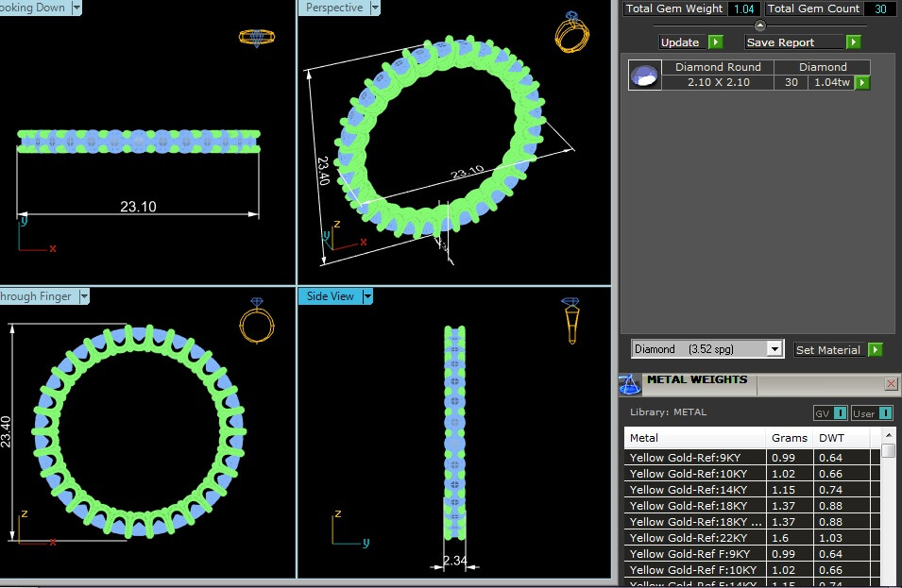Click the Set Material button
The height and width of the screenshot is (588, 902).
click(x=827, y=349)
